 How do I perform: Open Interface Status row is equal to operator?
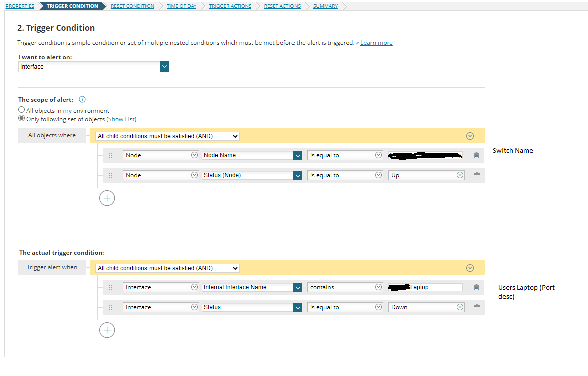pos(345,307)
